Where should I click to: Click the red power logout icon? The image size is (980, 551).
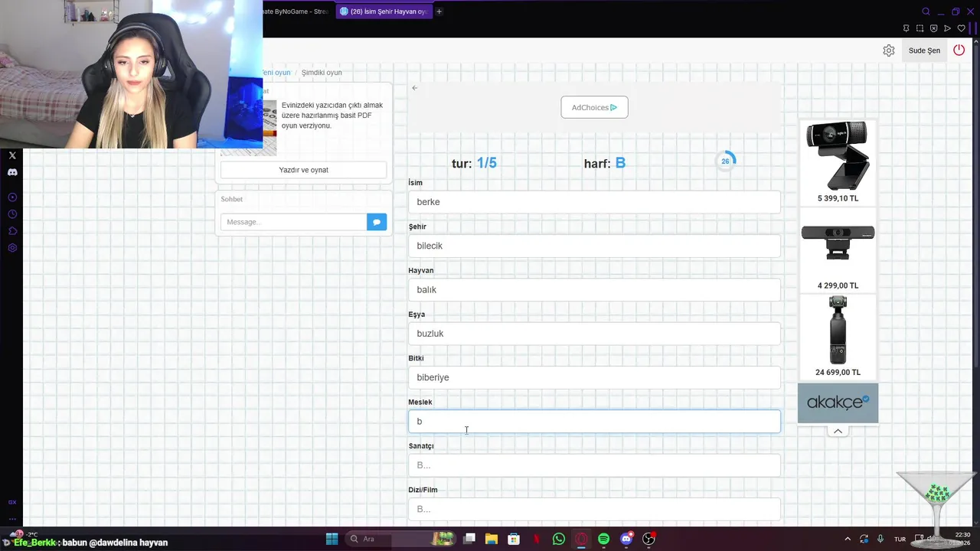click(959, 50)
